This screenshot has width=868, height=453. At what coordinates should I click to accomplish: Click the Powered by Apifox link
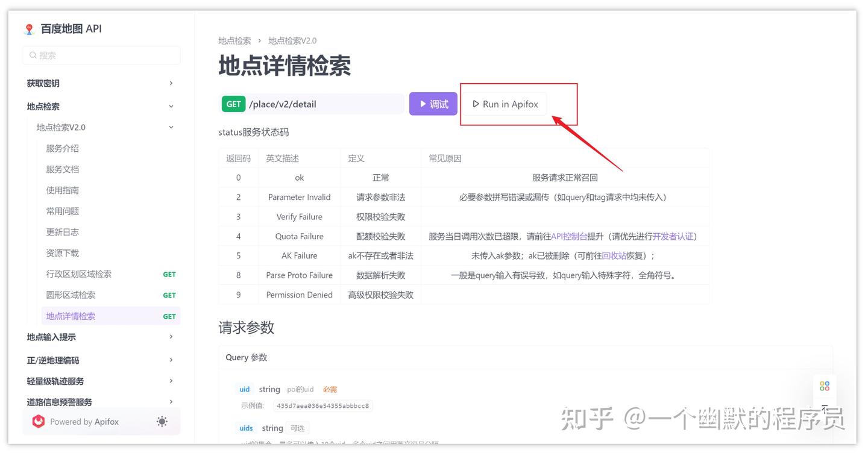[x=84, y=422]
